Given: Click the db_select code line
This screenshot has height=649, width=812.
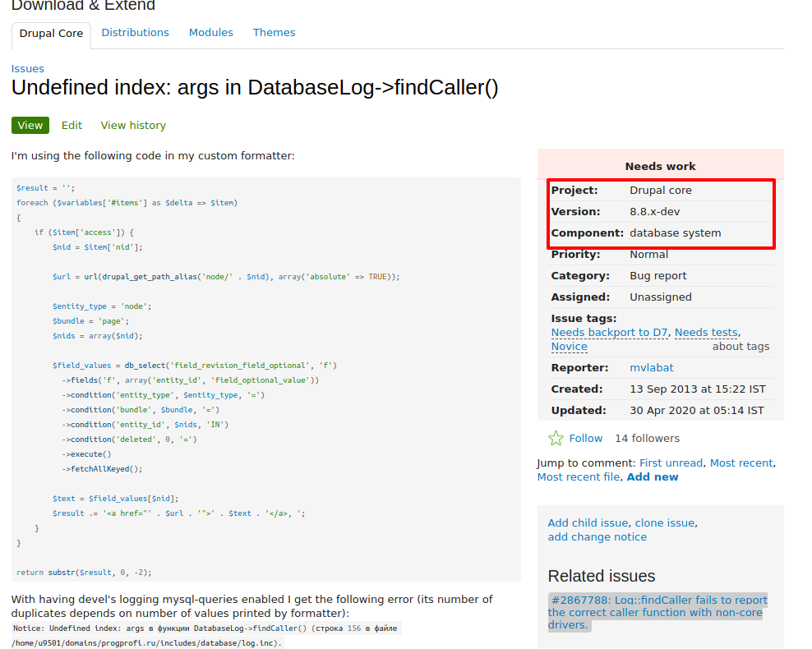Looking at the screenshot, I should coord(194,366).
